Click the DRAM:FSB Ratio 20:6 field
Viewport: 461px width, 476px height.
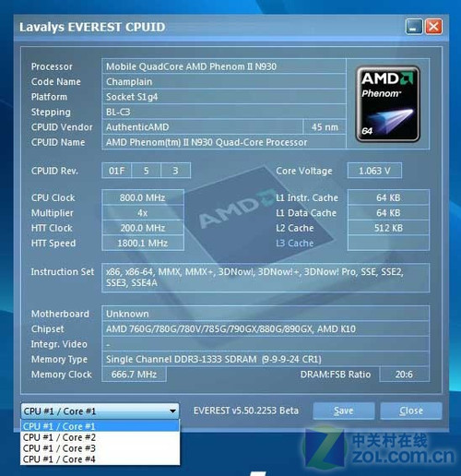pos(404,375)
